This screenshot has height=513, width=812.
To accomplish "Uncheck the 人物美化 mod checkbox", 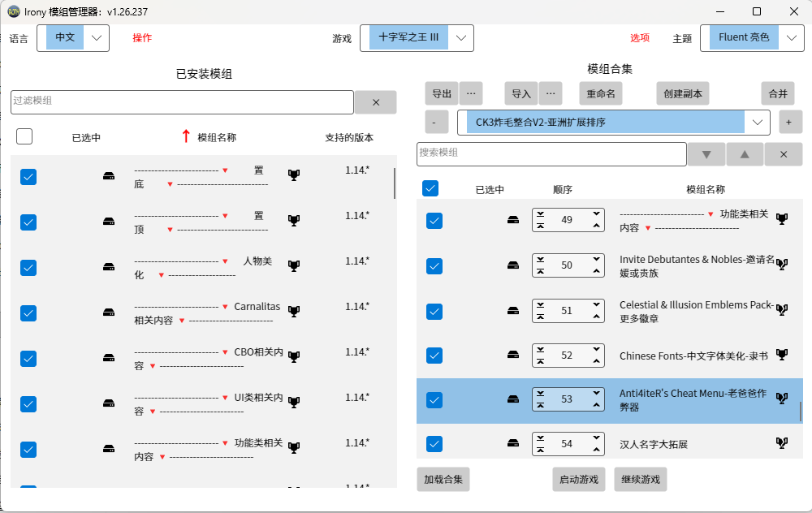I will (28, 268).
